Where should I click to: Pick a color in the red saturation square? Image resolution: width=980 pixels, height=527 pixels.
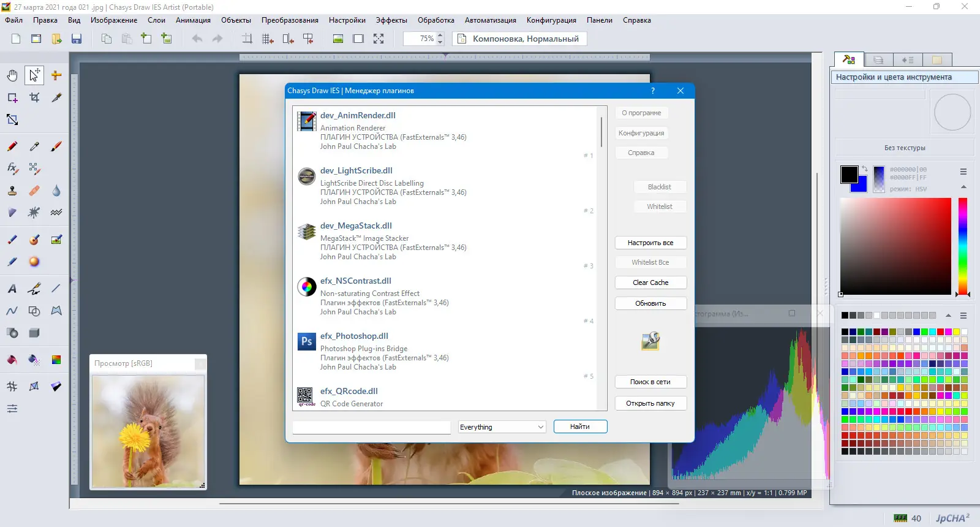[x=895, y=246]
